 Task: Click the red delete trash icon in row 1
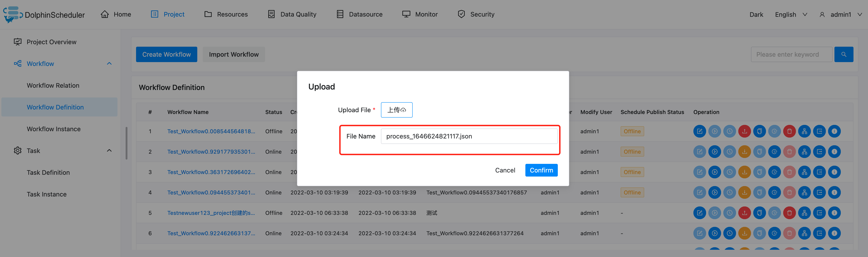click(789, 131)
